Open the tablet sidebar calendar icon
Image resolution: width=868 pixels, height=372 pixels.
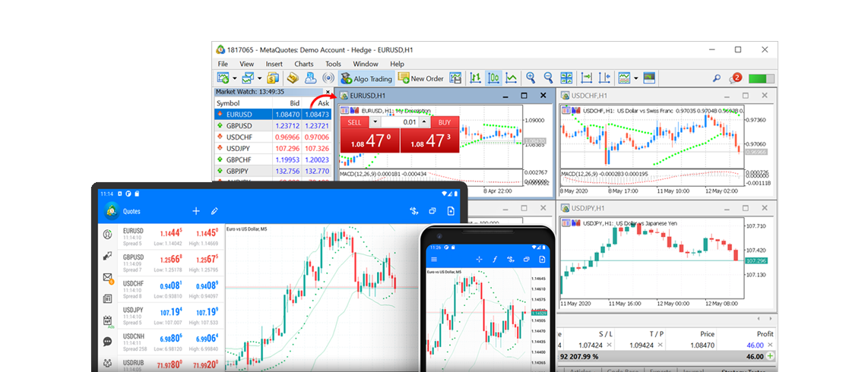(x=108, y=321)
